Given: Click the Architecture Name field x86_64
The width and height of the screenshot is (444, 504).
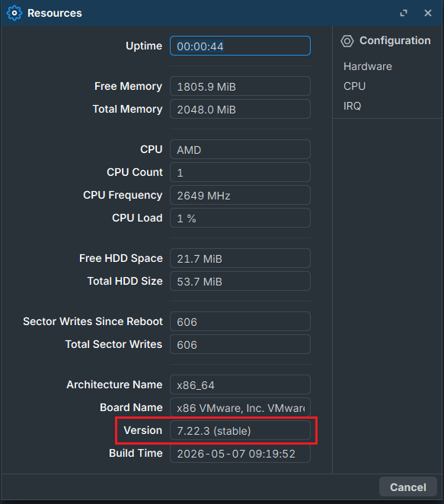Looking at the screenshot, I should [x=240, y=384].
